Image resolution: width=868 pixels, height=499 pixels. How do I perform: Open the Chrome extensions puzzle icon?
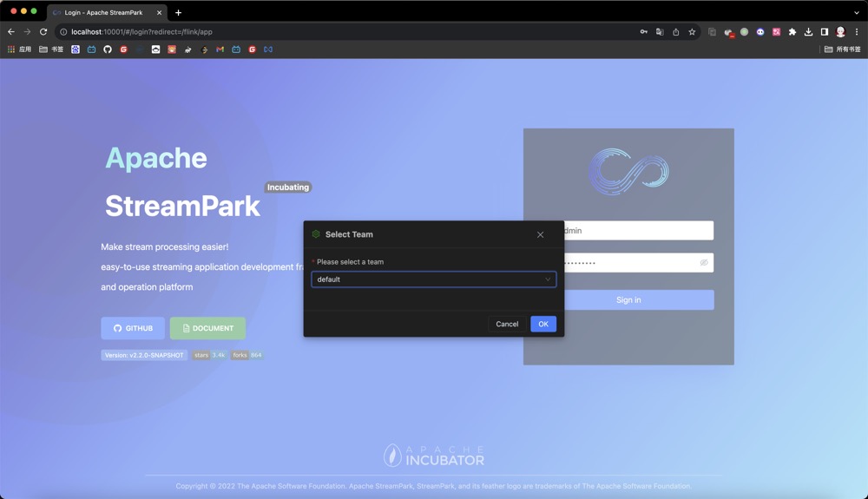point(792,32)
